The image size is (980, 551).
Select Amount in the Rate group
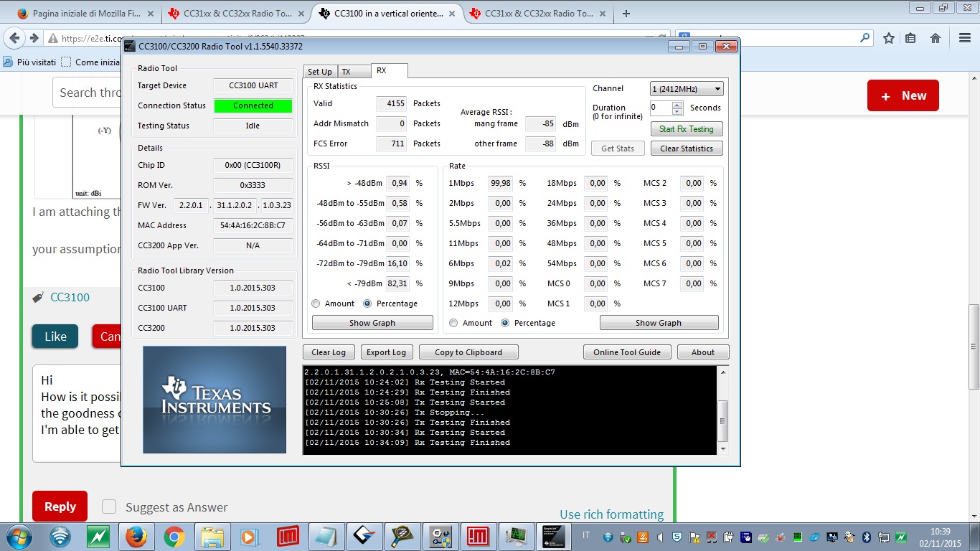453,323
